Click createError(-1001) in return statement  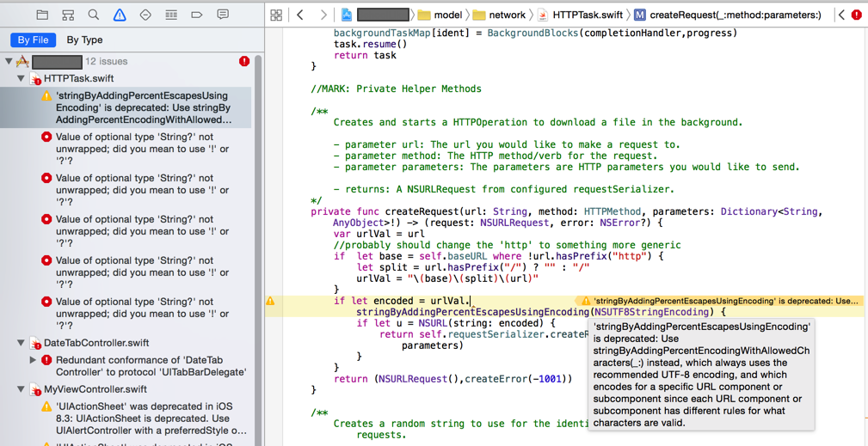[517, 379]
